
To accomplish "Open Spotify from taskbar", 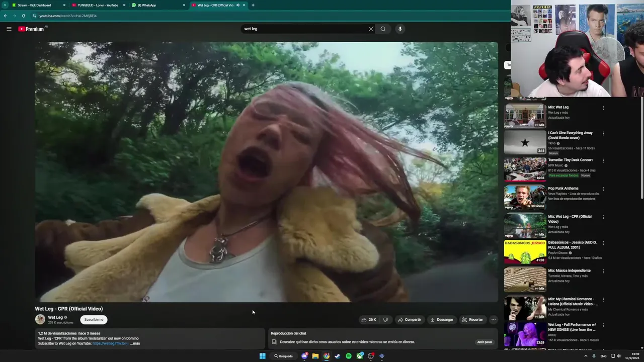I will (349, 356).
